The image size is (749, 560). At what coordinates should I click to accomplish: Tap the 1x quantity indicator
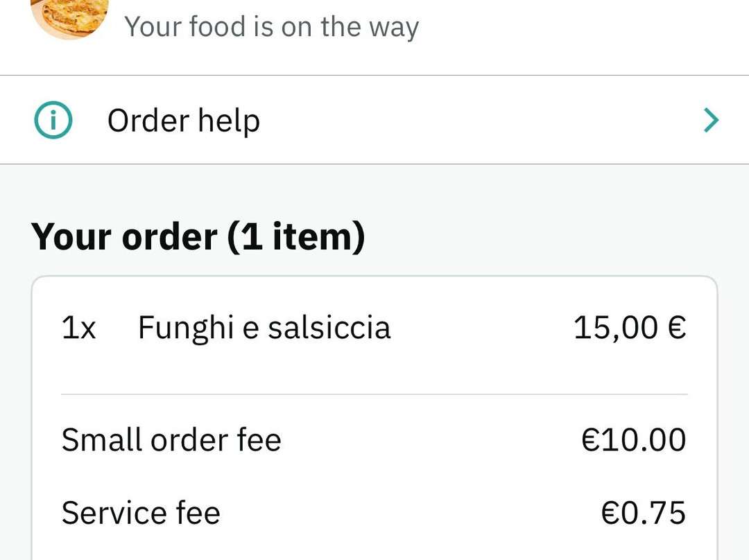pyautogui.click(x=78, y=327)
